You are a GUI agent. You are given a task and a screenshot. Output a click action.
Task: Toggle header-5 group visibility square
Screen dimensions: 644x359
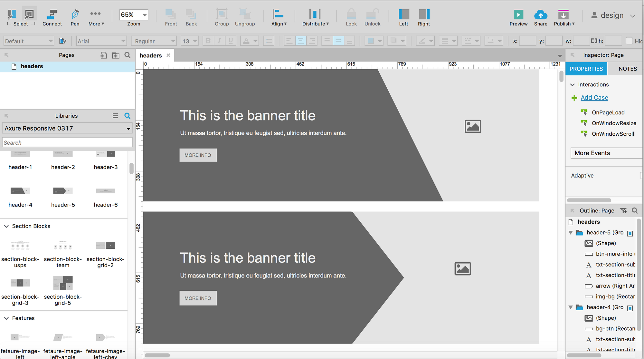(x=630, y=233)
